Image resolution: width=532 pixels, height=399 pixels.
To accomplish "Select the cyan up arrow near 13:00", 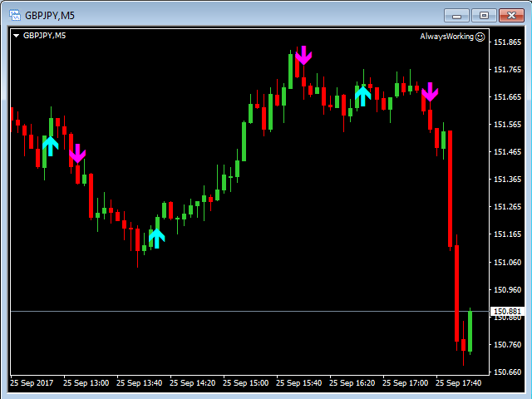I will pyautogui.click(x=51, y=146).
